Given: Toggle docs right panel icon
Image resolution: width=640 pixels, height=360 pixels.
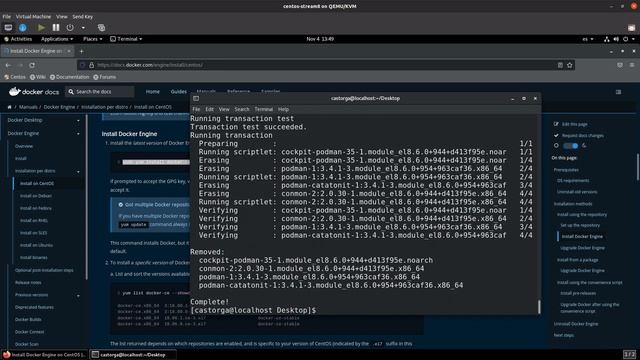Looking at the screenshot, I should (x=618, y=92).
